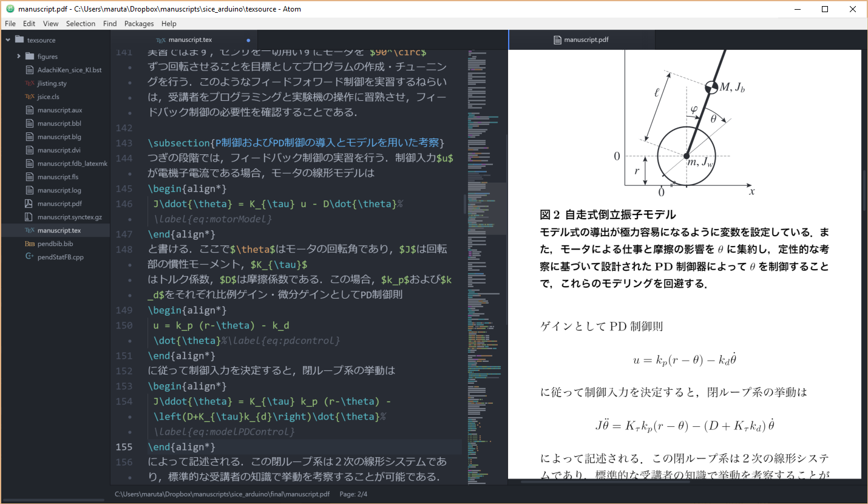Click TeX icon of manuscript.tex in tree
The height and width of the screenshot is (504, 868).
tap(29, 230)
